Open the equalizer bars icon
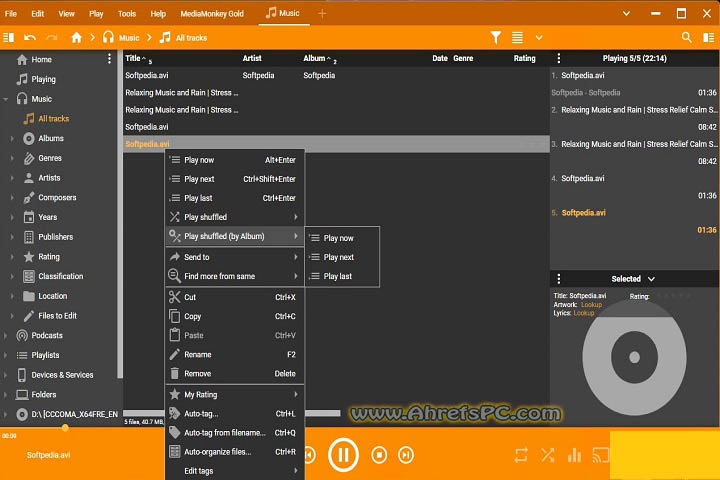This screenshot has width=720, height=480. [x=574, y=455]
